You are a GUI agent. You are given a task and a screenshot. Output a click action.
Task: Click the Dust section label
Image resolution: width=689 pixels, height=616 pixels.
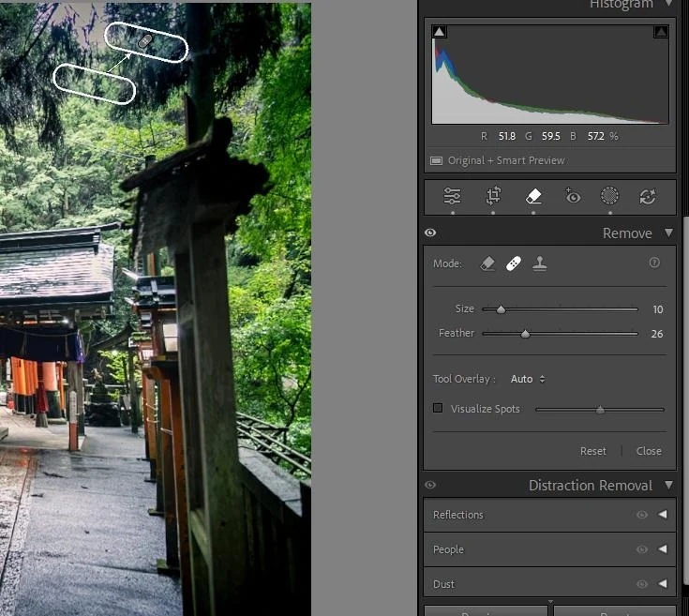coord(443,584)
